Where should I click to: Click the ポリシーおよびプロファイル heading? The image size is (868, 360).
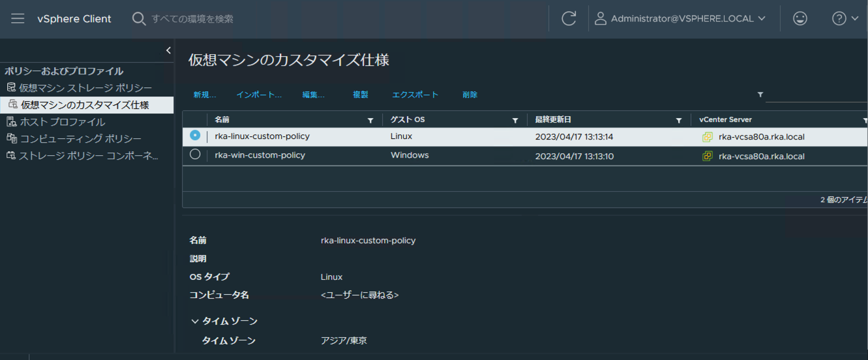64,71
